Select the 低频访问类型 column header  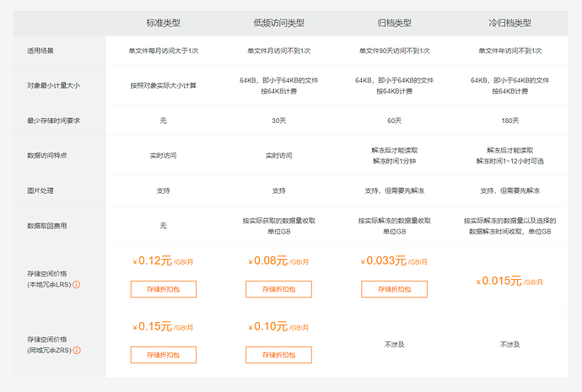point(278,23)
